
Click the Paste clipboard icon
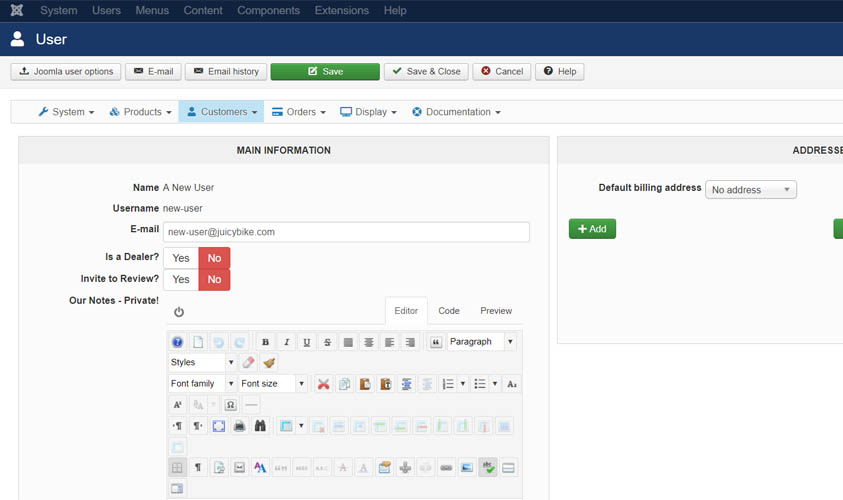coord(365,384)
